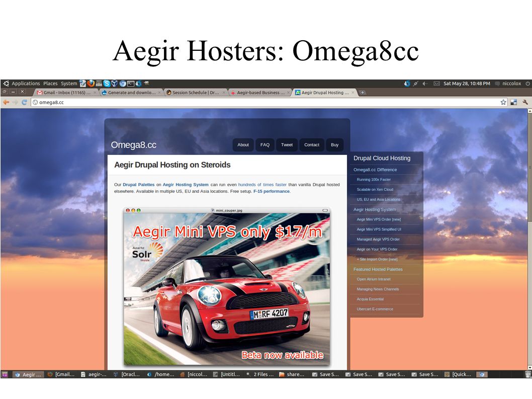Click the clock showing Sat May 28

467,83
